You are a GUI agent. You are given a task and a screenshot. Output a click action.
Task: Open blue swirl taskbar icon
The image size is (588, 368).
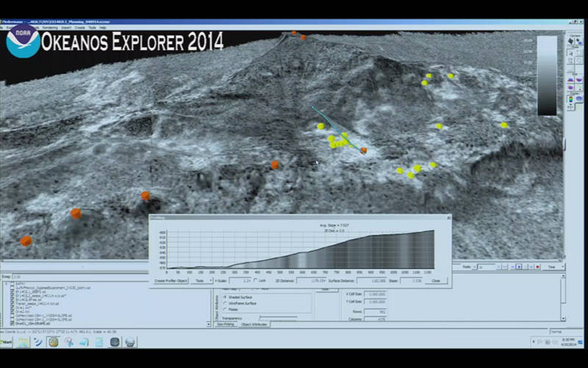[38, 342]
